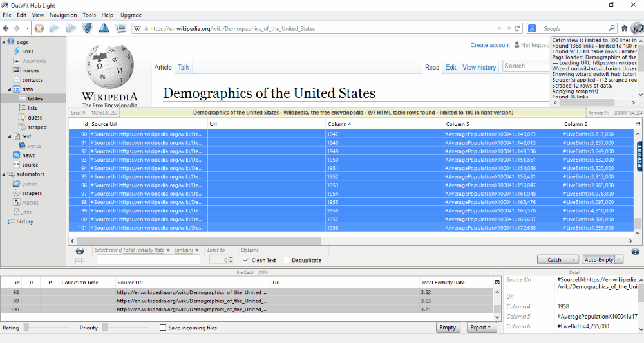
Task: Enable the Save incoming files checkbox
Action: pos(163,328)
